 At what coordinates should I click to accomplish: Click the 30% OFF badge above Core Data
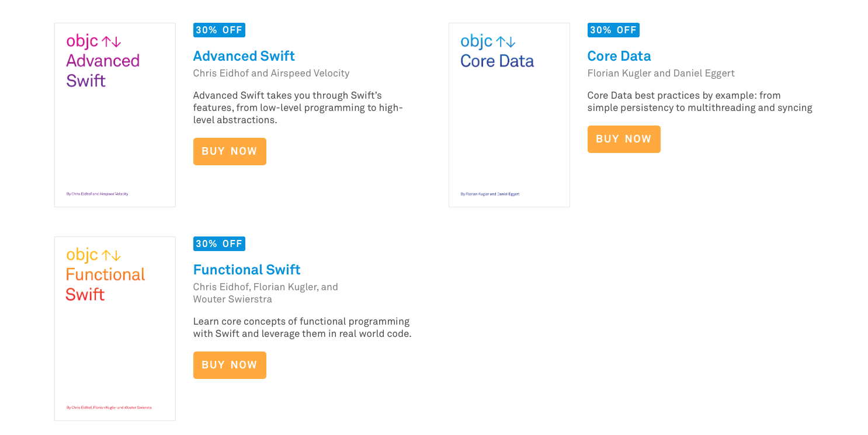pos(613,30)
